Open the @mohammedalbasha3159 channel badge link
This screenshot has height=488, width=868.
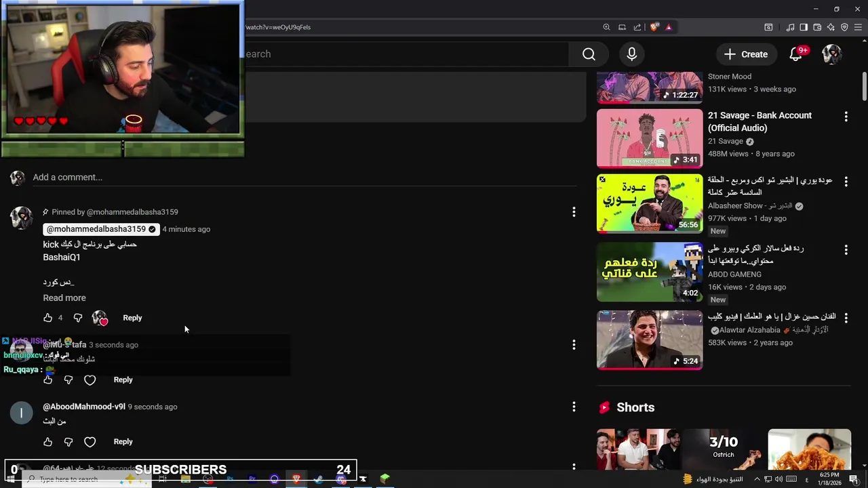click(x=101, y=229)
